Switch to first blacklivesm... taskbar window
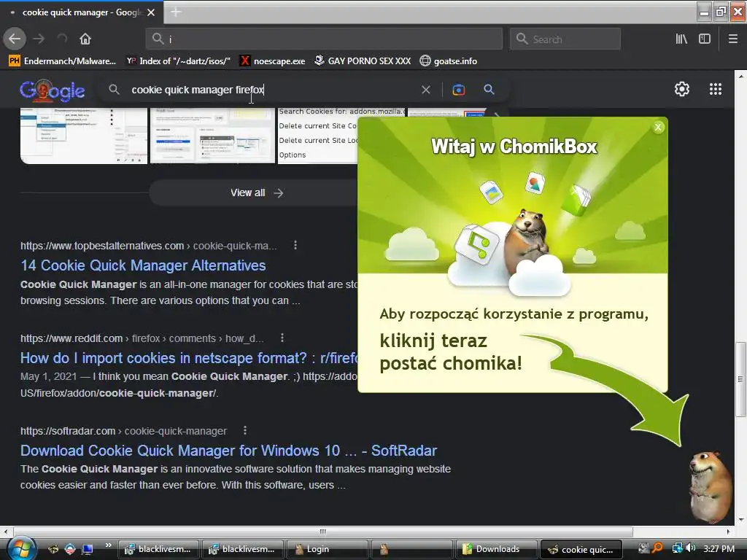The width and height of the screenshot is (747, 560). coord(158,549)
